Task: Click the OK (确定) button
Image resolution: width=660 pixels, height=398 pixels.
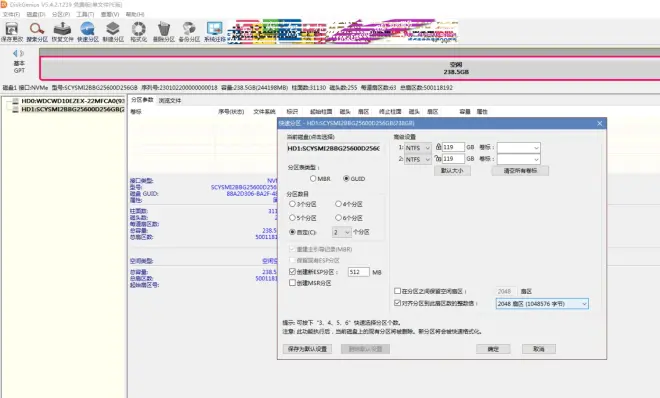Action: [x=493, y=349]
